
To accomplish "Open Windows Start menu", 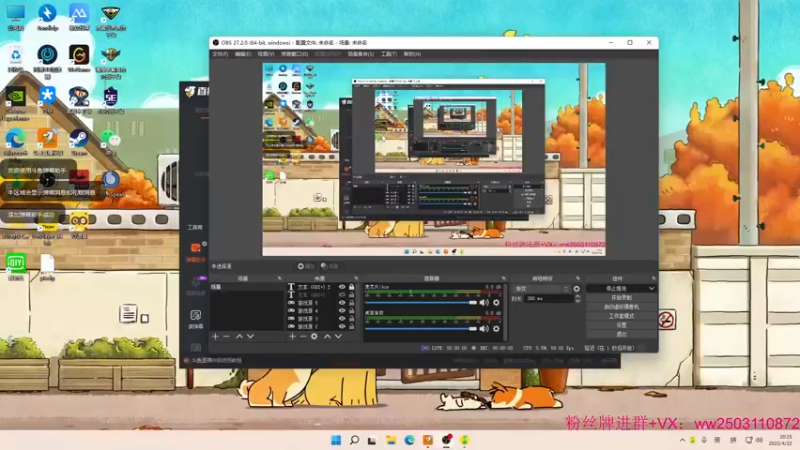I will click(336, 440).
